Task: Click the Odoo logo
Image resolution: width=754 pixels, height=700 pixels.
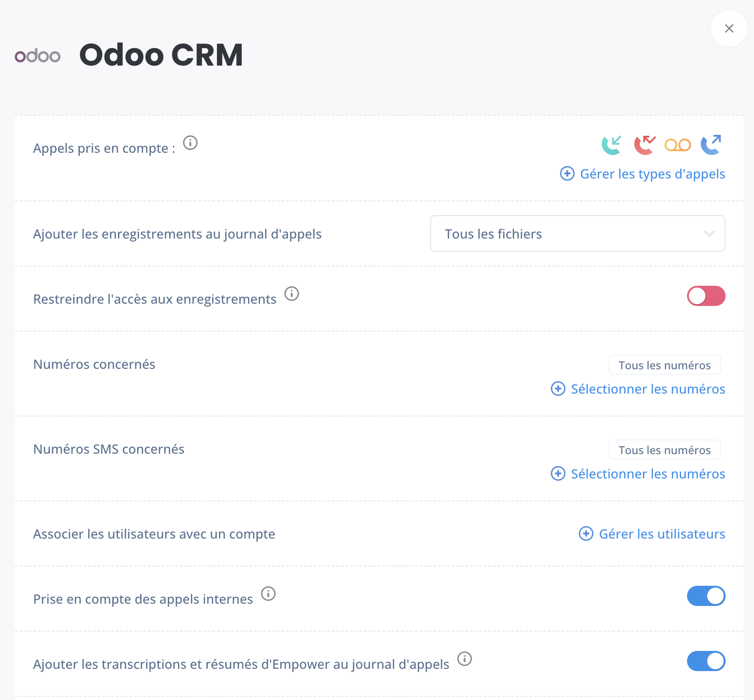Action: tap(38, 56)
